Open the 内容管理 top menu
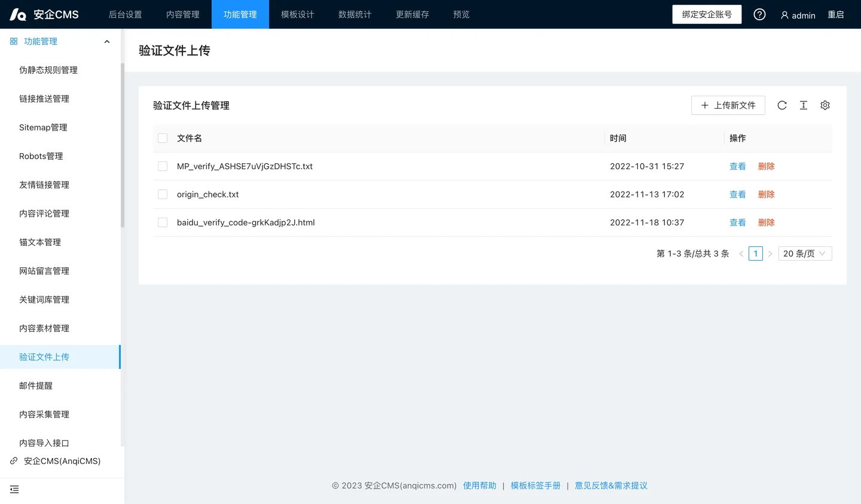861x504 pixels. click(x=183, y=14)
